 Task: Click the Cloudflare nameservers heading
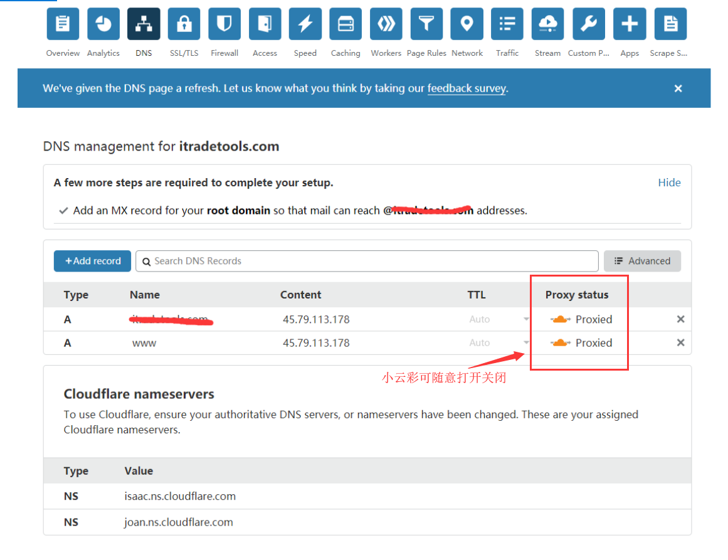click(139, 394)
